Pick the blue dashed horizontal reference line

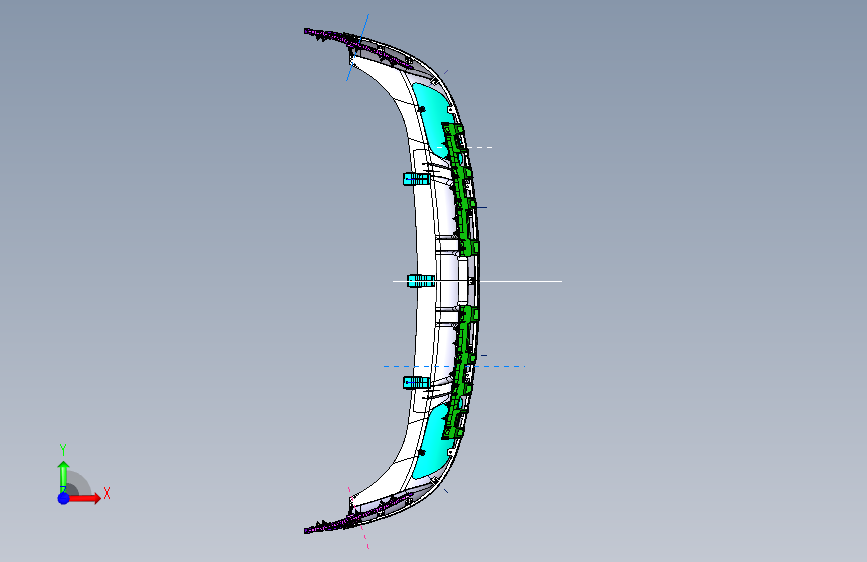454,366
